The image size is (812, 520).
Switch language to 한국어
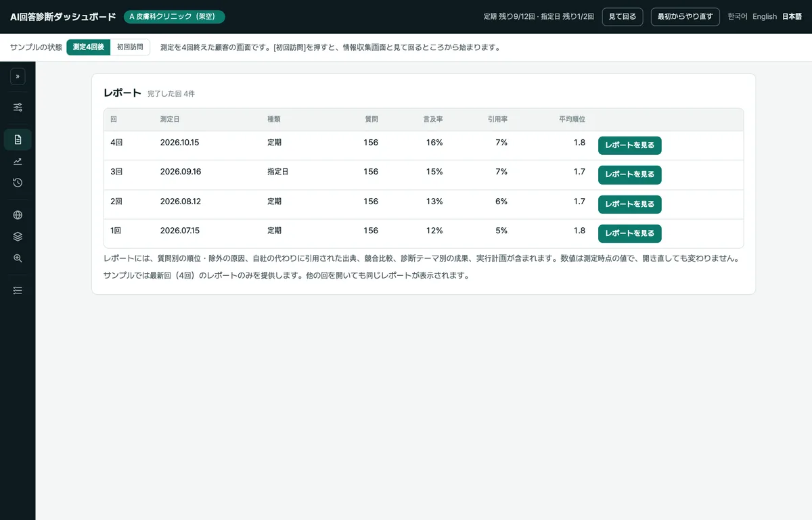[x=738, y=16]
